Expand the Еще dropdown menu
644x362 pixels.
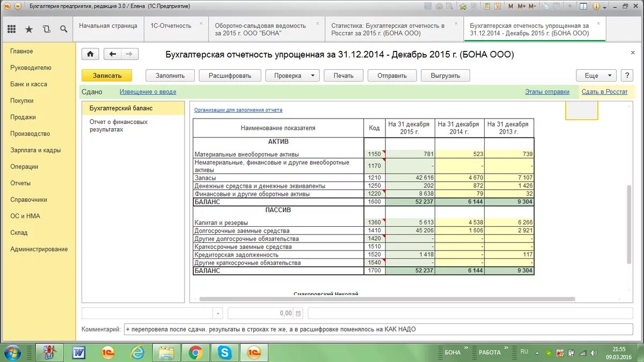(597, 76)
